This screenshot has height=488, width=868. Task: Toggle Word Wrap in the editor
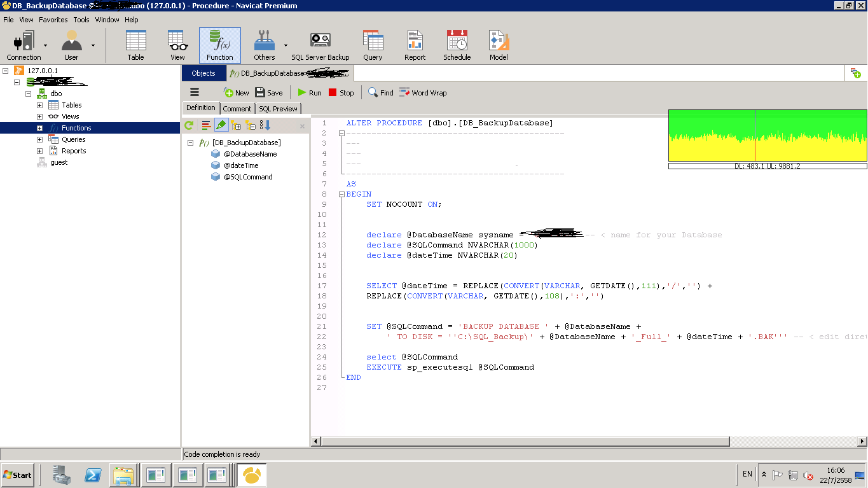coord(423,92)
